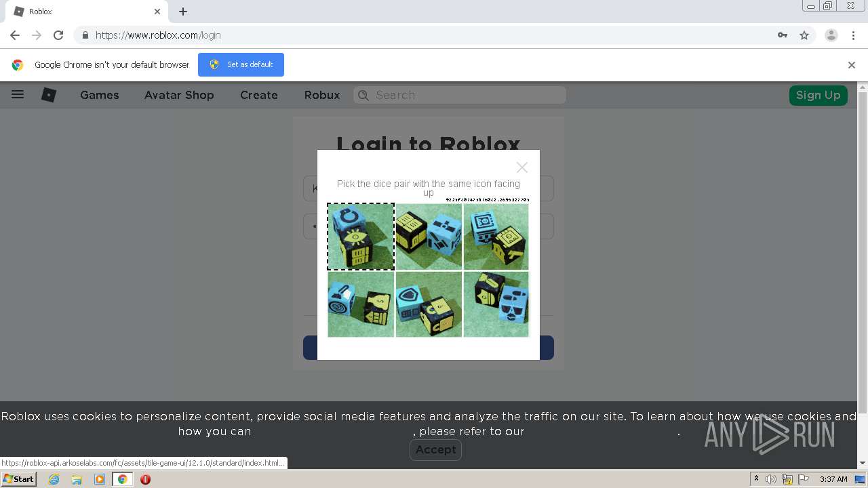Reload the Roblox login page
868x488 pixels.
tap(58, 35)
